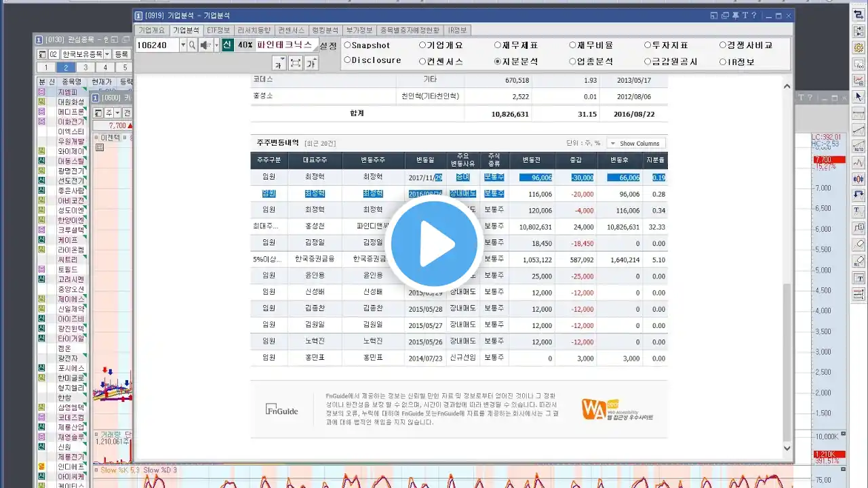This screenshot has height=488, width=868.
Task: Open the stock code dropdown arrow next to 106240
Action: [x=182, y=45]
